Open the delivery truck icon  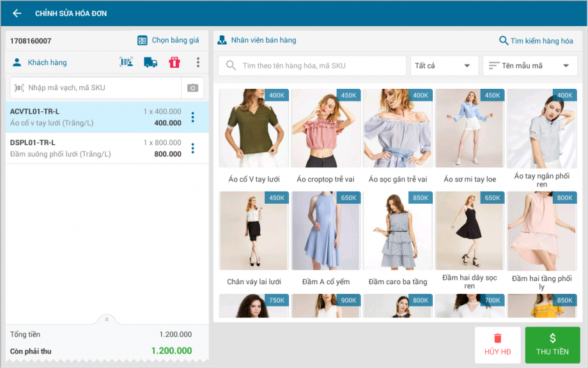point(150,62)
